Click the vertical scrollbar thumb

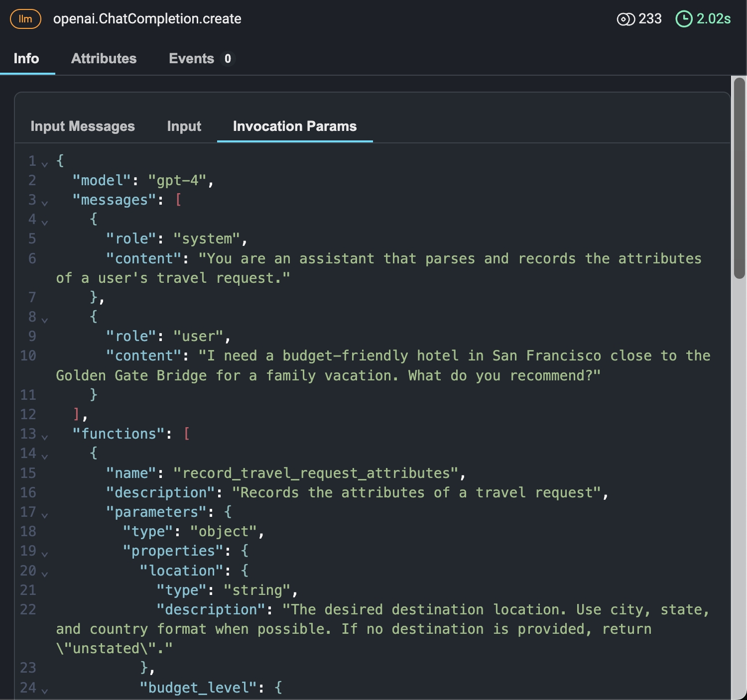point(740,178)
